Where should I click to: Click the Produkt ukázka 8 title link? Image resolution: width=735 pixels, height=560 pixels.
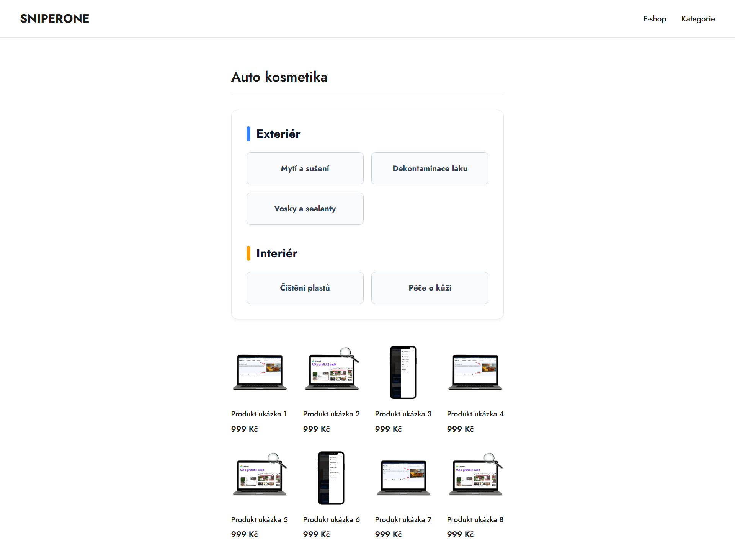coord(475,519)
